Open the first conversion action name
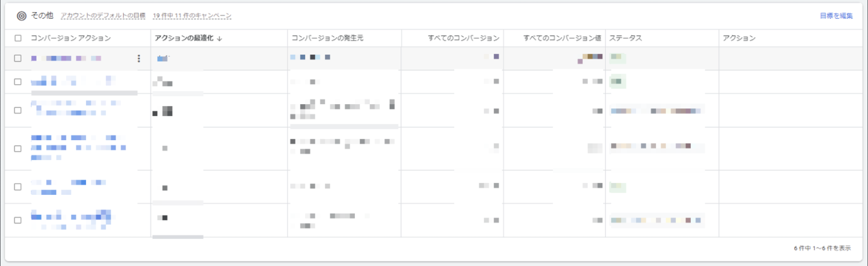 pos(65,58)
